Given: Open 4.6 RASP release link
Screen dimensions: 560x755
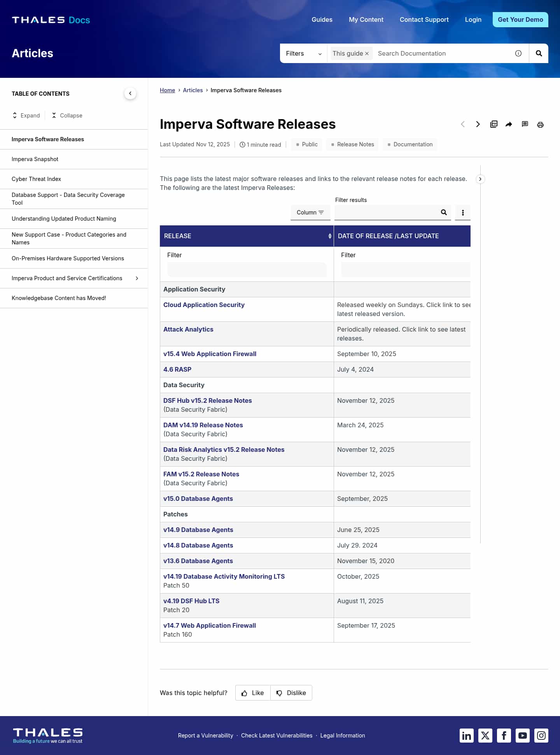Looking at the screenshot, I should click(x=177, y=369).
